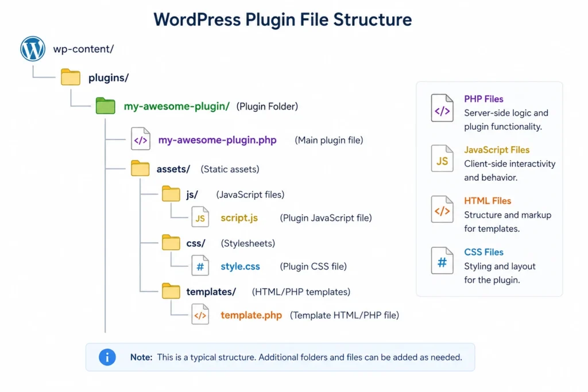Click the plugins/ folder name
588x392 pixels.
click(109, 77)
